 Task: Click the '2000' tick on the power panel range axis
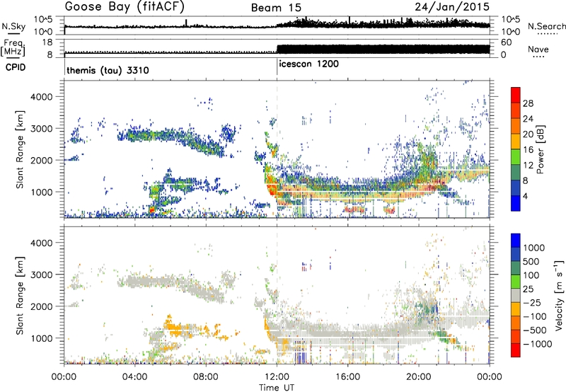(41, 161)
